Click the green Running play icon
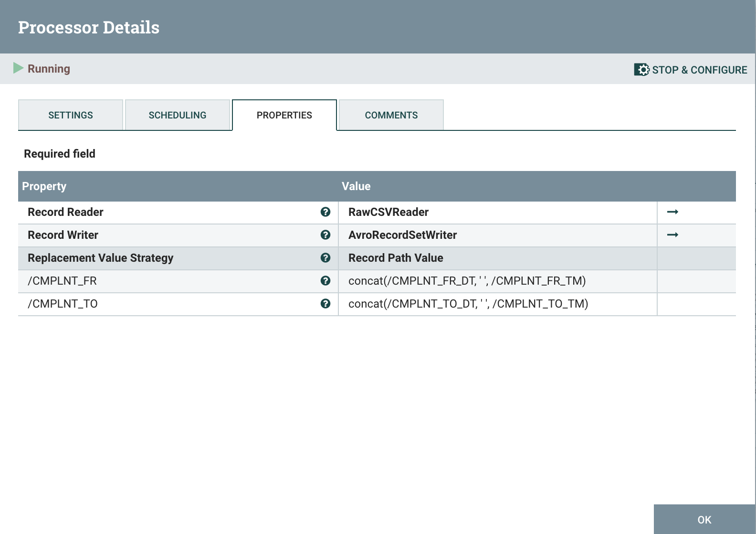Screen dimensions: 756x534 point(18,68)
